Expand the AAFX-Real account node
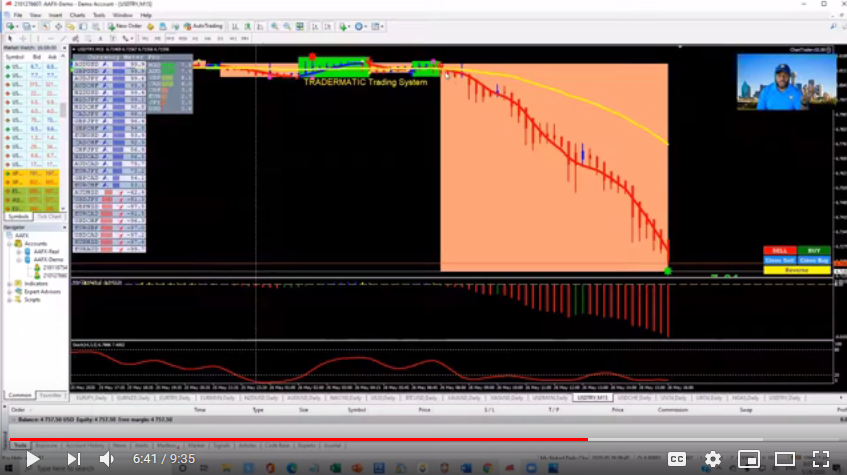Viewport: 847px width, 475px height. (x=19, y=252)
